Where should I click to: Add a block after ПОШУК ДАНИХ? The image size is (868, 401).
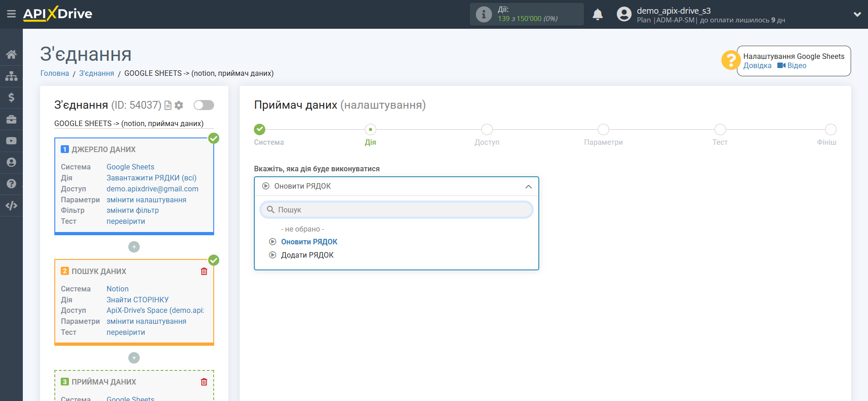point(134,358)
